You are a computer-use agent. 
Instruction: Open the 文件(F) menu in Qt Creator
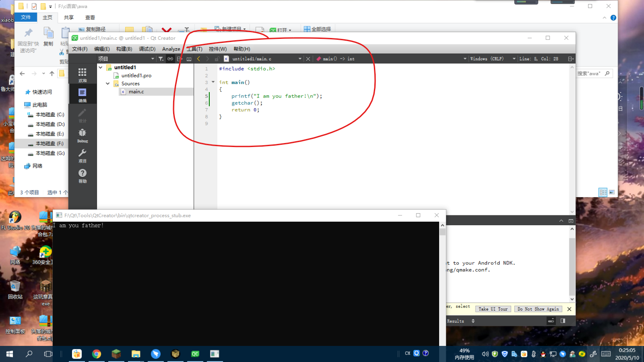pos(80,49)
